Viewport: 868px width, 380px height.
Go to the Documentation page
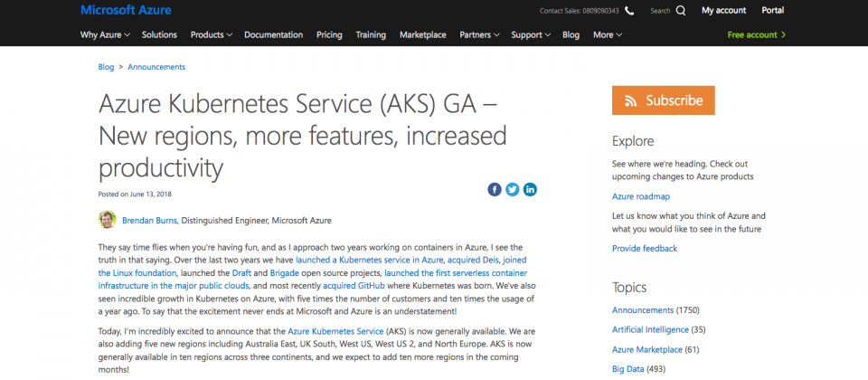[x=273, y=35]
